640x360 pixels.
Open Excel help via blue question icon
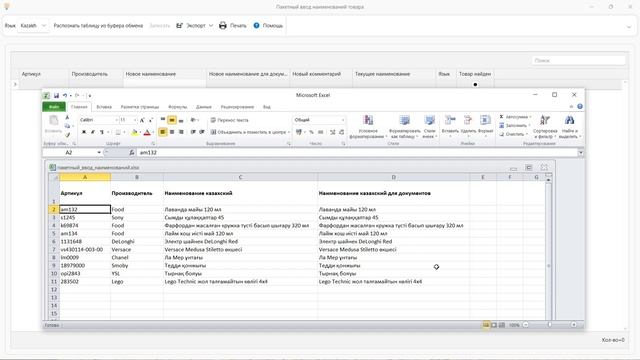tap(580, 107)
